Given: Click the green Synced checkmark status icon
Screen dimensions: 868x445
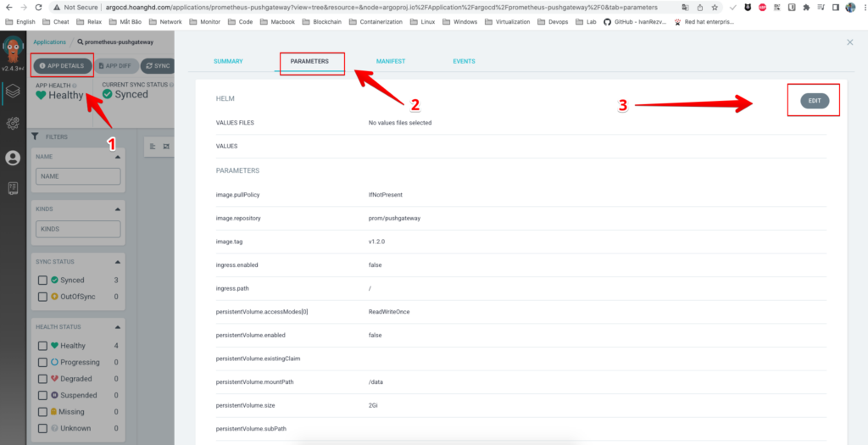Looking at the screenshot, I should [x=108, y=94].
